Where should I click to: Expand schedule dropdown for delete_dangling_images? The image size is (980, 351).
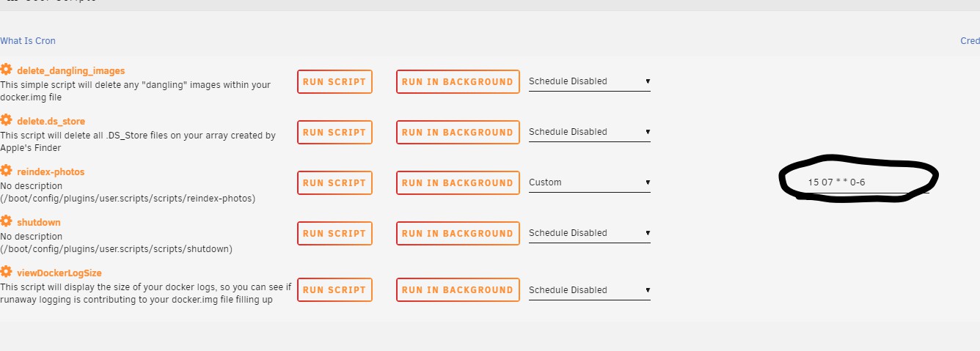(x=590, y=81)
